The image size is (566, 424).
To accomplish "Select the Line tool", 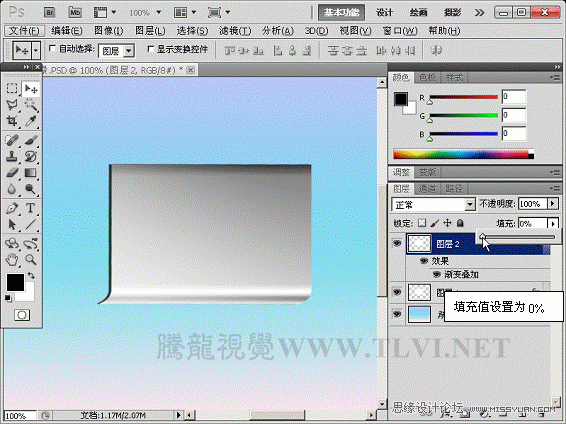I will [x=31, y=224].
